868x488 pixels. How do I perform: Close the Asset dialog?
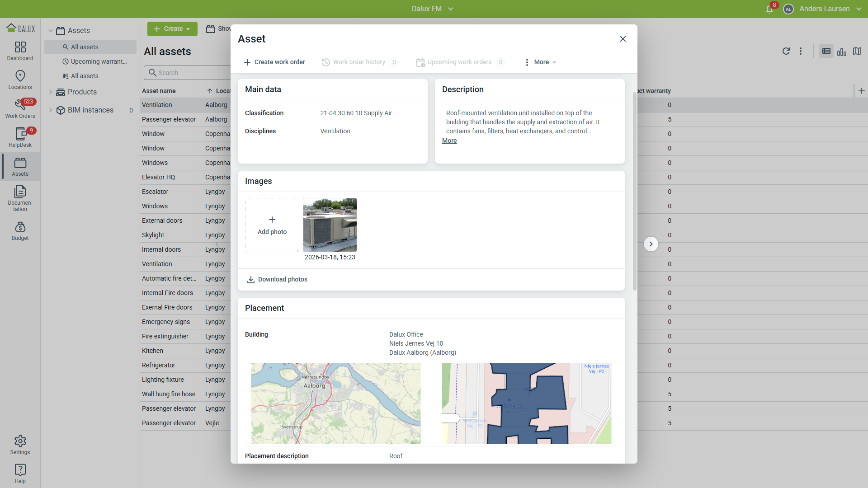[x=623, y=39]
